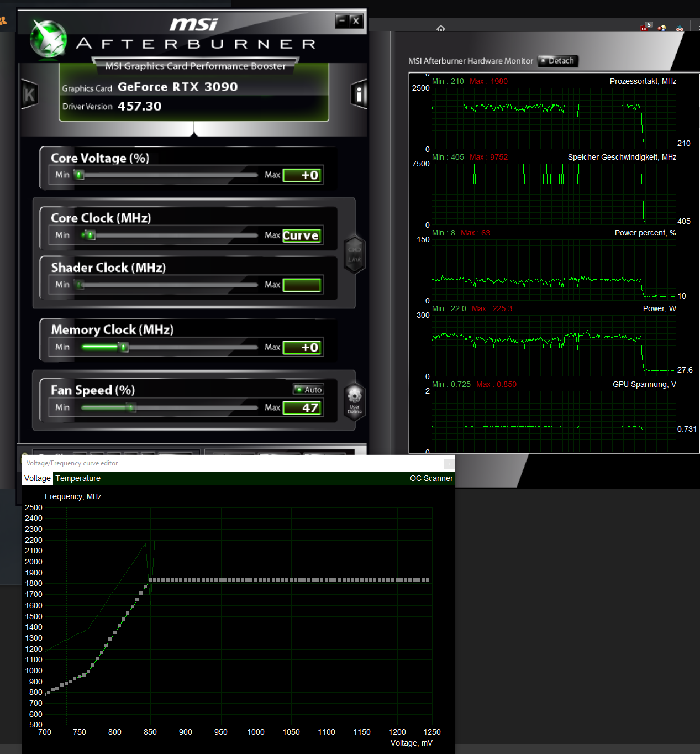Close the Voltage/Frequency curve editor window

449,464
